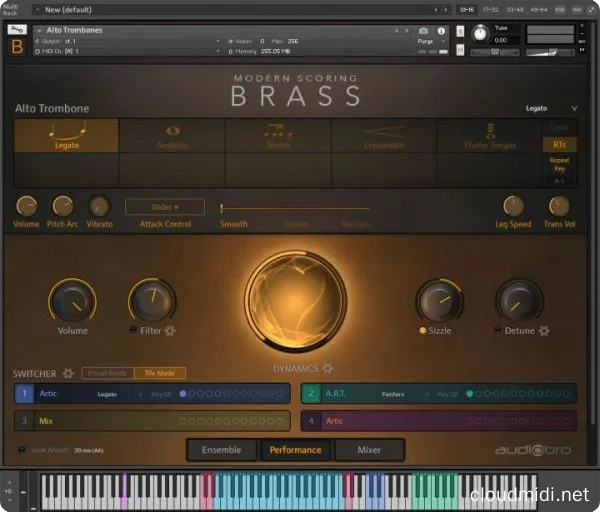The image size is (600, 512).
Task: Open the Legato articulation dropdown chevron
Action: click(x=574, y=109)
